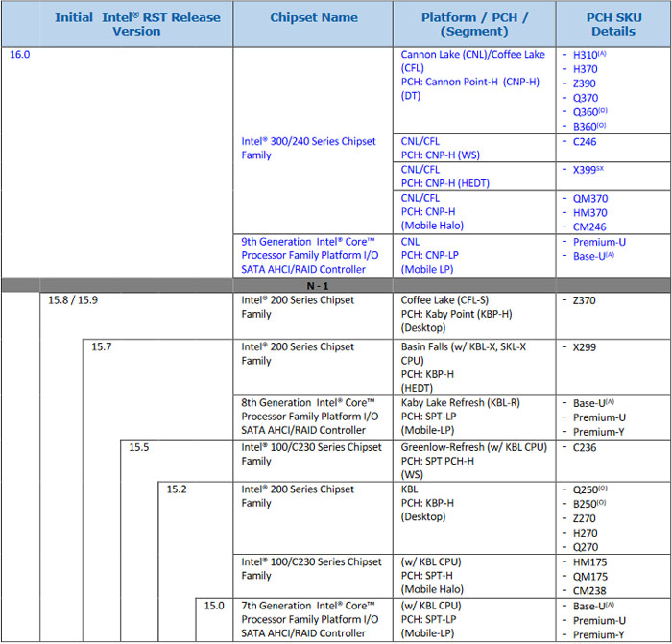This screenshot has height=644, width=672.
Task: Select the HM175 SKU entry
Action: coord(590,562)
